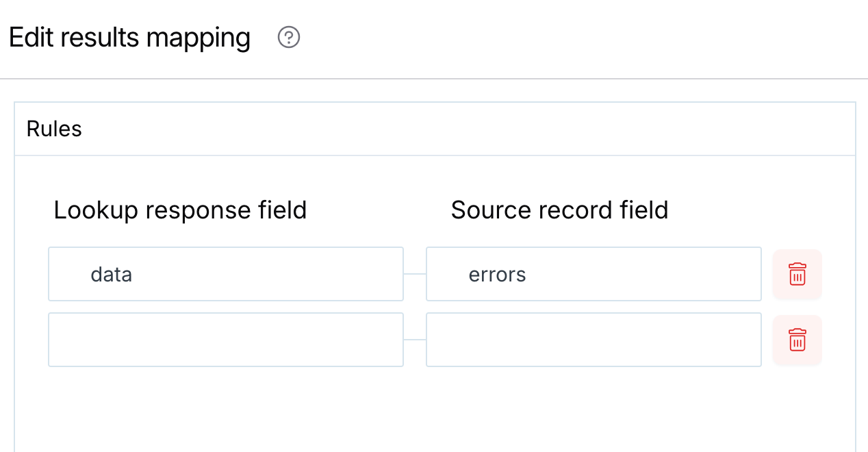Remove the first mapping rule via trash button
Screen dimensions: 868x452
click(x=797, y=274)
